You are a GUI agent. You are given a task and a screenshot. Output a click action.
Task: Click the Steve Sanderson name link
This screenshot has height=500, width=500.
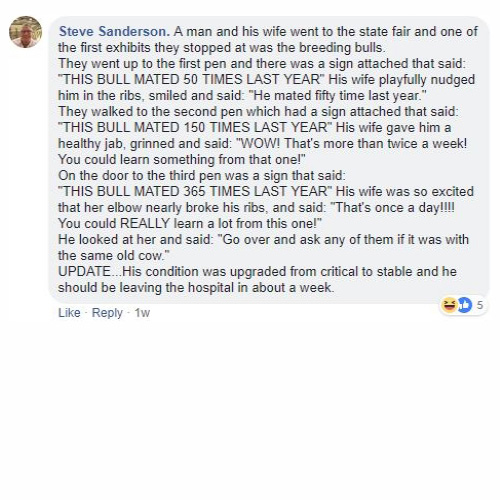(x=114, y=32)
